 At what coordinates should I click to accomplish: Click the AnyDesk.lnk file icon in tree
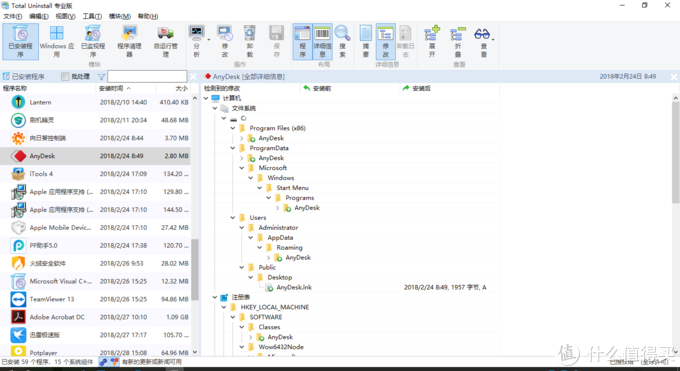[x=269, y=287]
